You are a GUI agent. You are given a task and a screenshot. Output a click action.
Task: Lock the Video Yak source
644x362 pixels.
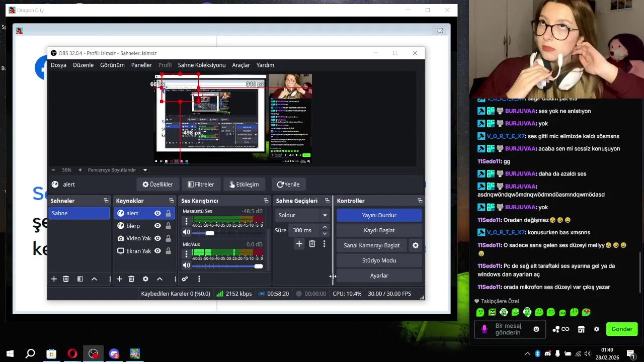(x=168, y=238)
